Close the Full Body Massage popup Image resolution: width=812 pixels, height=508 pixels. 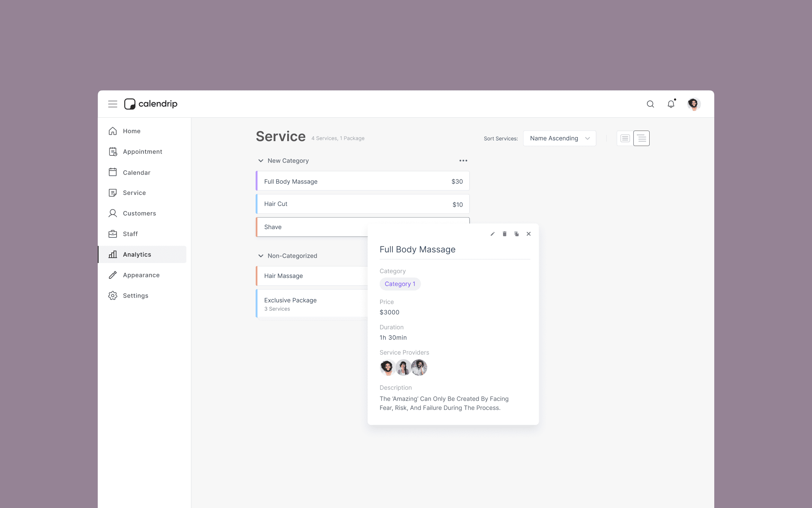coord(529,234)
